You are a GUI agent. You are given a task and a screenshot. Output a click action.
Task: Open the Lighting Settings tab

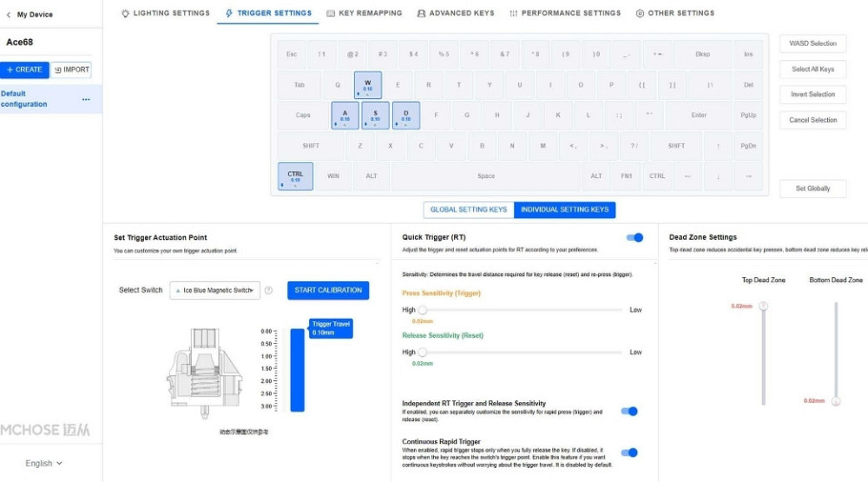(165, 13)
